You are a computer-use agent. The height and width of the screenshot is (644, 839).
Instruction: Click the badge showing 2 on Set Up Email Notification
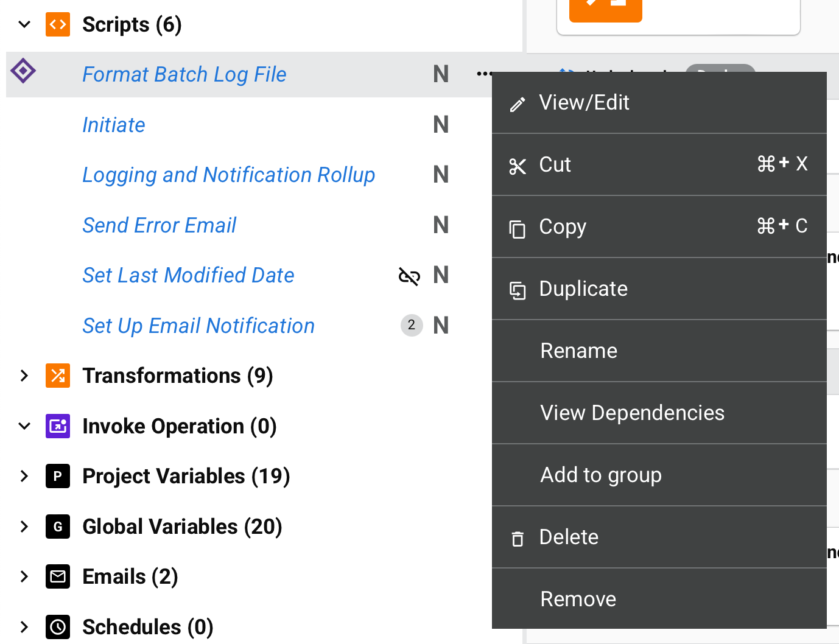click(x=412, y=326)
